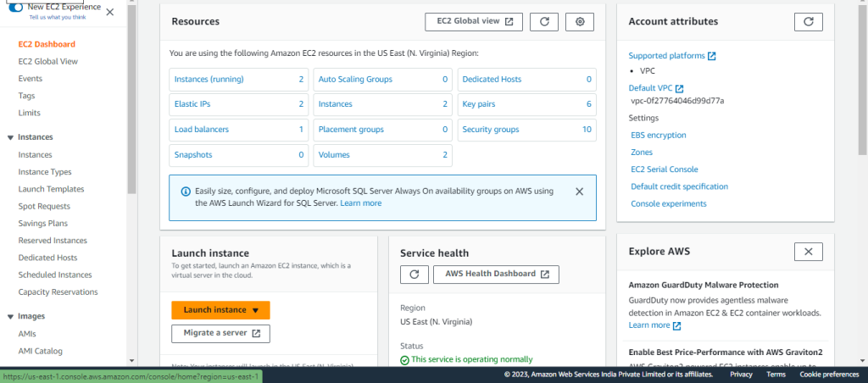Open Instance Types in sidebar
Viewport: 868px width, 383px height.
[x=45, y=172]
